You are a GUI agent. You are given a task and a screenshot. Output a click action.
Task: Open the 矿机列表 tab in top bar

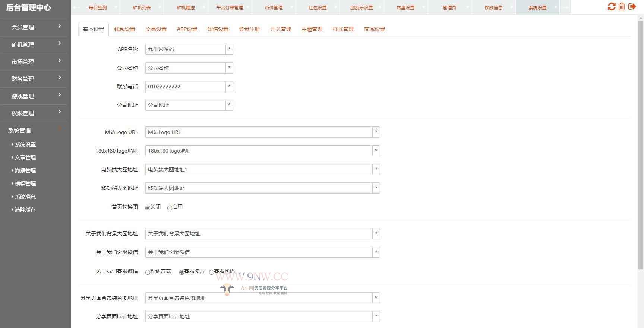(x=142, y=7)
